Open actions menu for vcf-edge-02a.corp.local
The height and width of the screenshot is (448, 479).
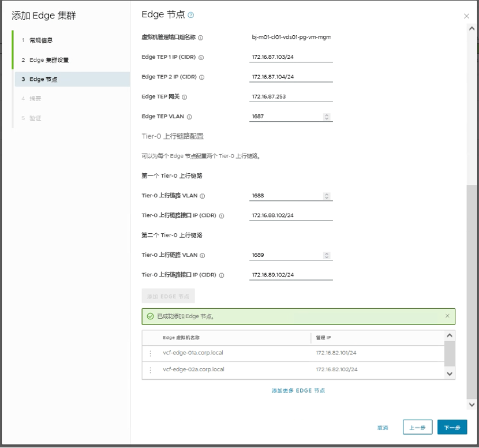(x=151, y=370)
